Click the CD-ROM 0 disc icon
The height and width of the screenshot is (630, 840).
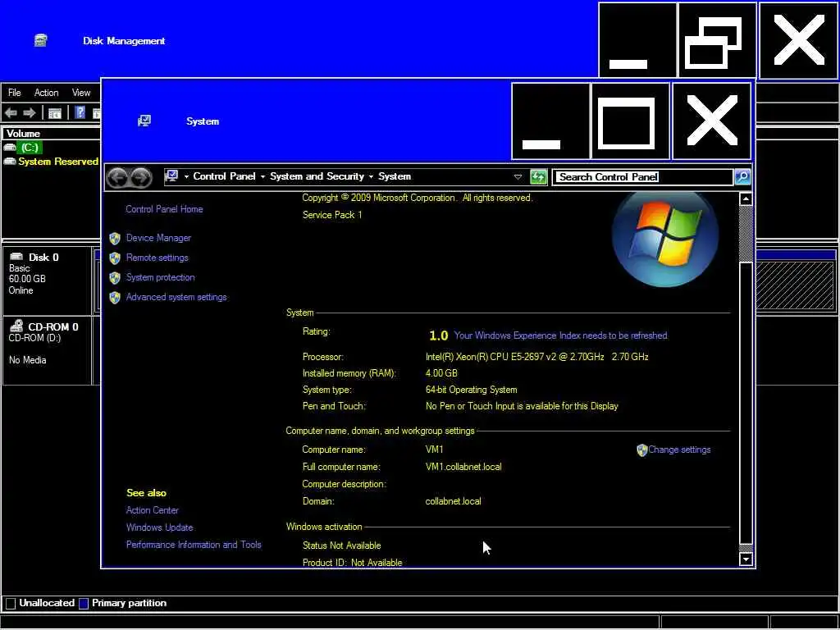(16, 326)
